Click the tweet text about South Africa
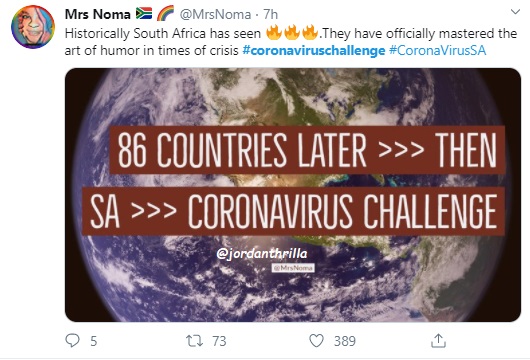The height and width of the screenshot is (360, 530). click(x=291, y=42)
